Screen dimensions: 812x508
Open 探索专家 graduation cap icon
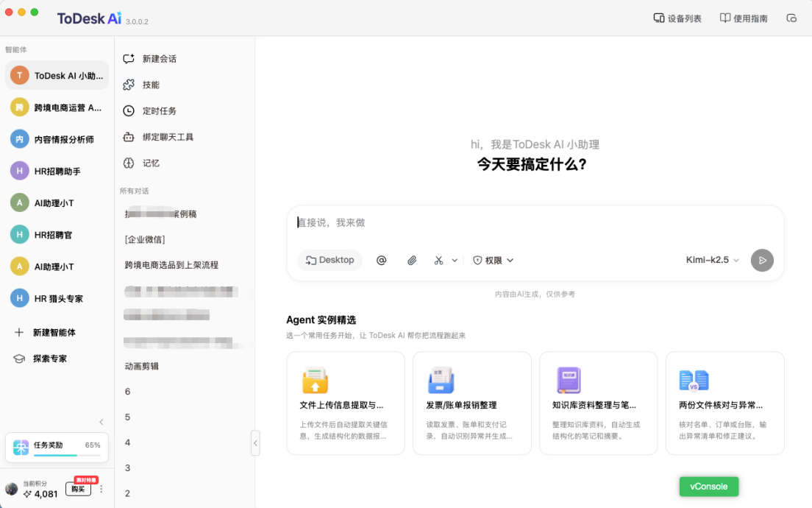pyautogui.click(x=19, y=359)
